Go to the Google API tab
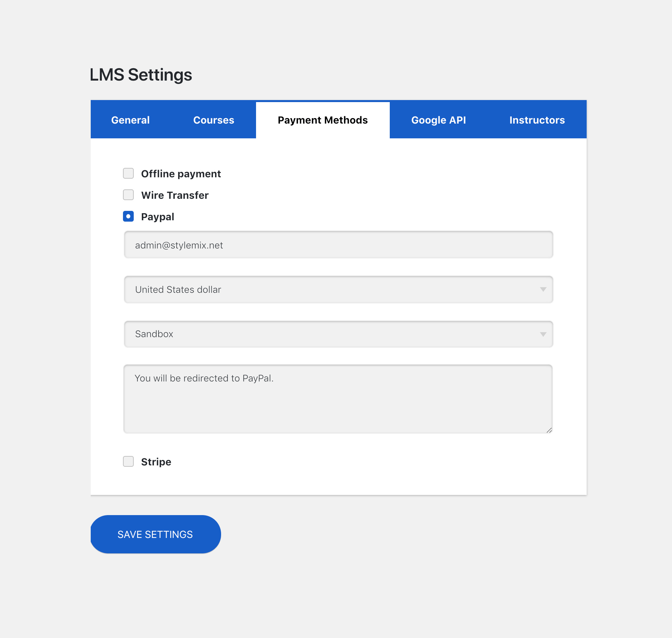This screenshot has height=638, width=672. coord(438,120)
